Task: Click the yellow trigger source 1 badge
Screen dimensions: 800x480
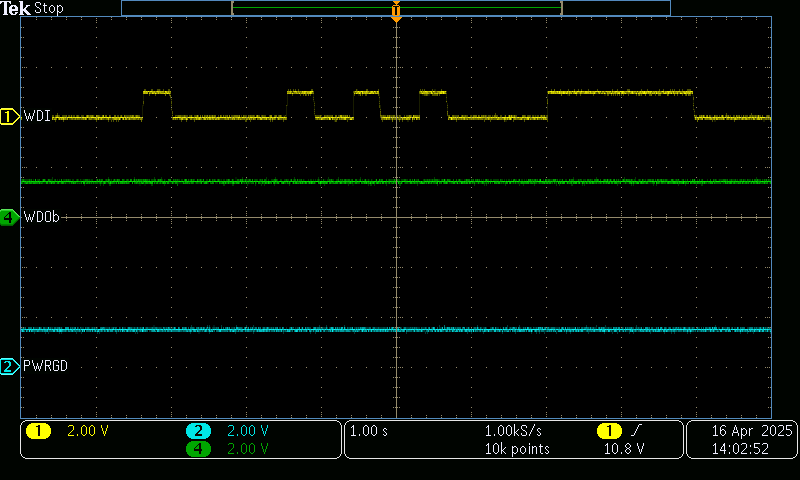Action: click(608, 431)
